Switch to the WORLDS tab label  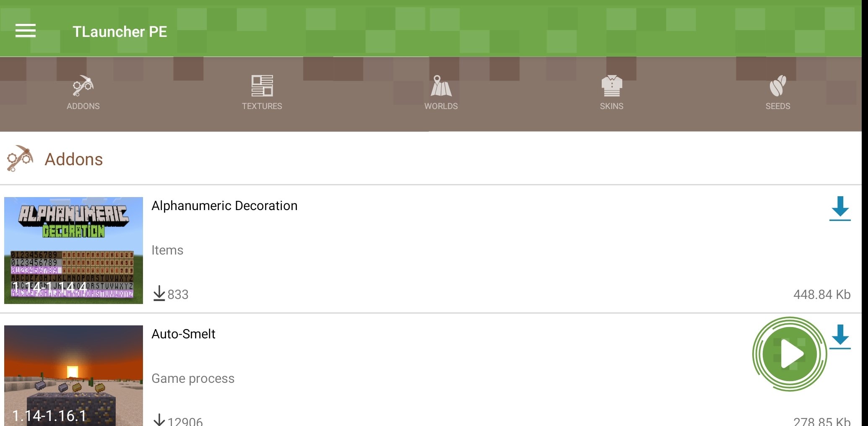[441, 106]
